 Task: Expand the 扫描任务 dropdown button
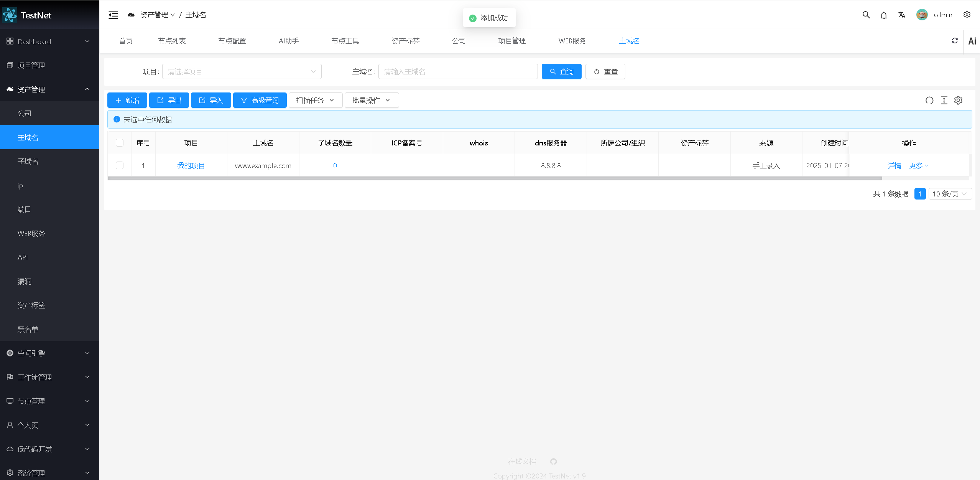point(315,101)
